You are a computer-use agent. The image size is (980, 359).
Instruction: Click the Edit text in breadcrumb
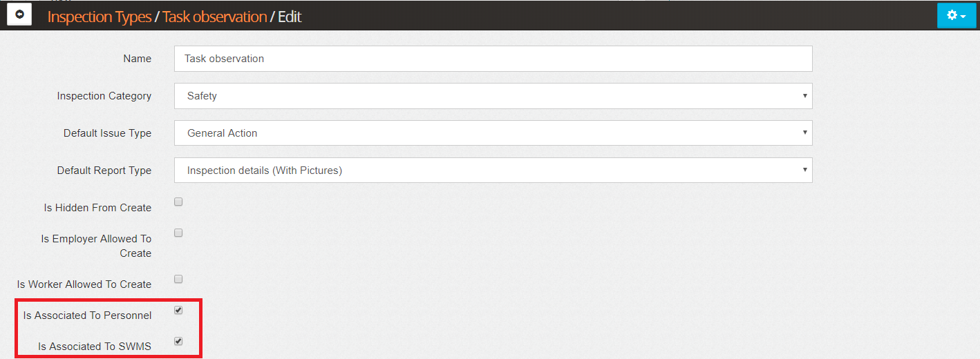click(x=290, y=17)
